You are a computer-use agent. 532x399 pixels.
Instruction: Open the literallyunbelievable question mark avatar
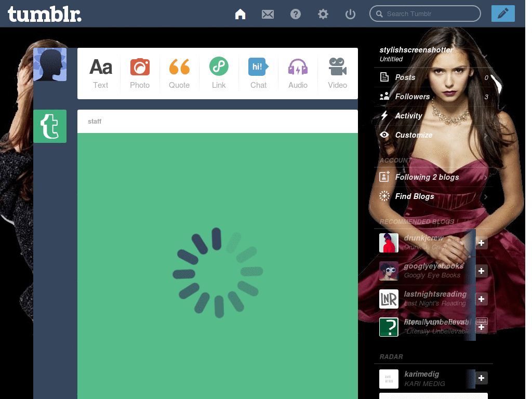coord(389,327)
